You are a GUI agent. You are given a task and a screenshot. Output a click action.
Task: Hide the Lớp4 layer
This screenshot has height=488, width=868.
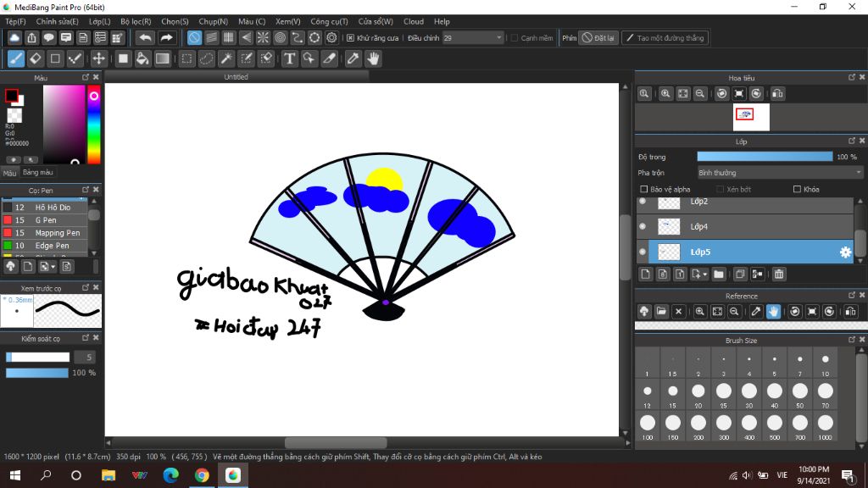643,226
